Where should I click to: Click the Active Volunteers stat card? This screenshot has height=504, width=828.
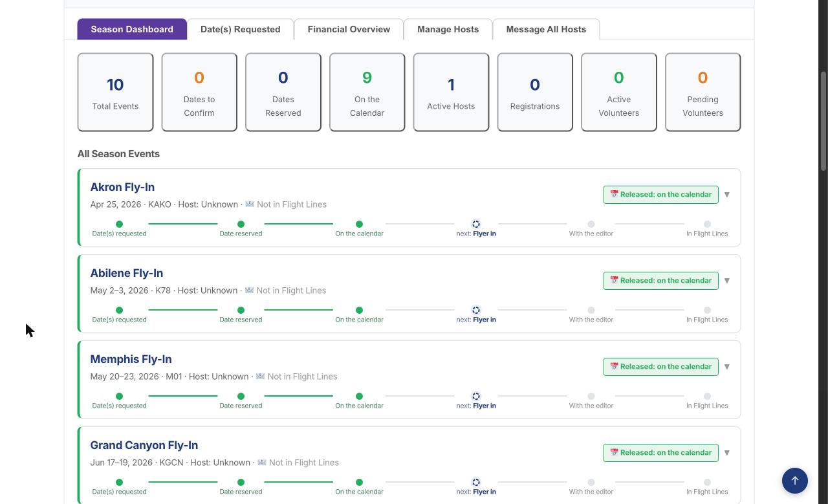coord(619,92)
